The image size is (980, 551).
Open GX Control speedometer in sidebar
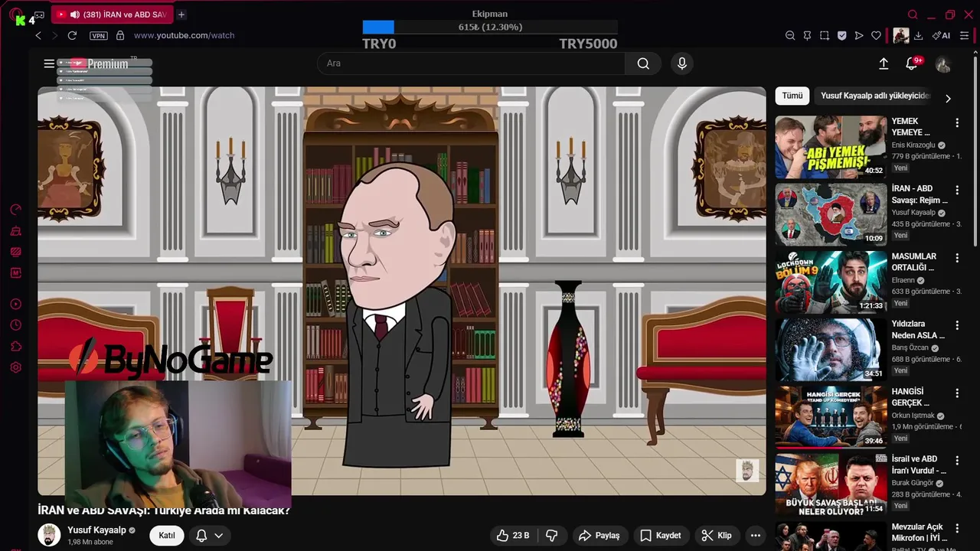pyautogui.click(x=15, y=210)
